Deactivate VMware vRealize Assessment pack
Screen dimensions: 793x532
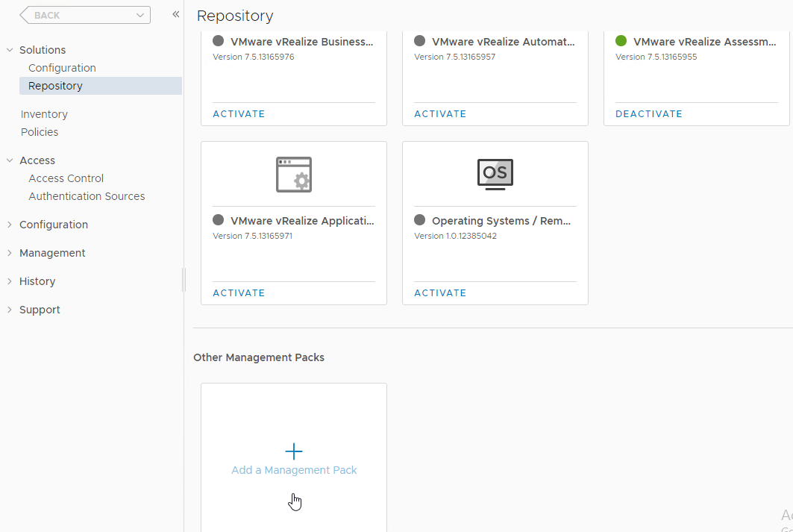pos(649,113)
